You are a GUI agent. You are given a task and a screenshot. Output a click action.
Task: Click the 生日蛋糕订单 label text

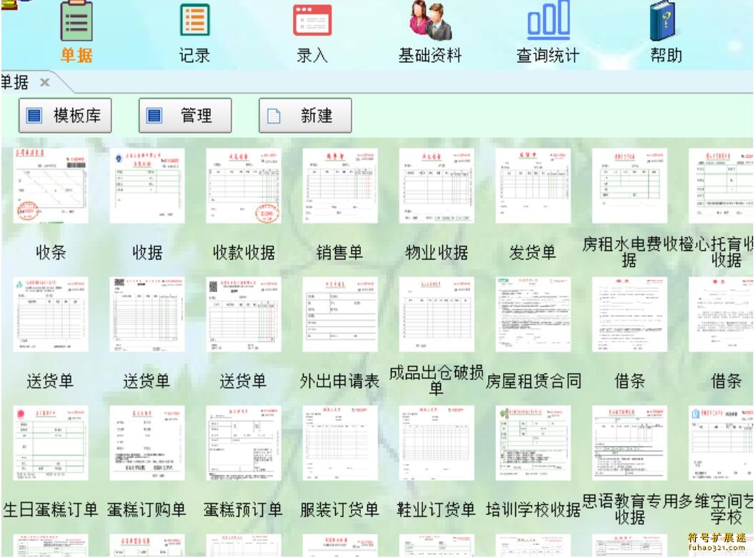click(x=50, y=509)
